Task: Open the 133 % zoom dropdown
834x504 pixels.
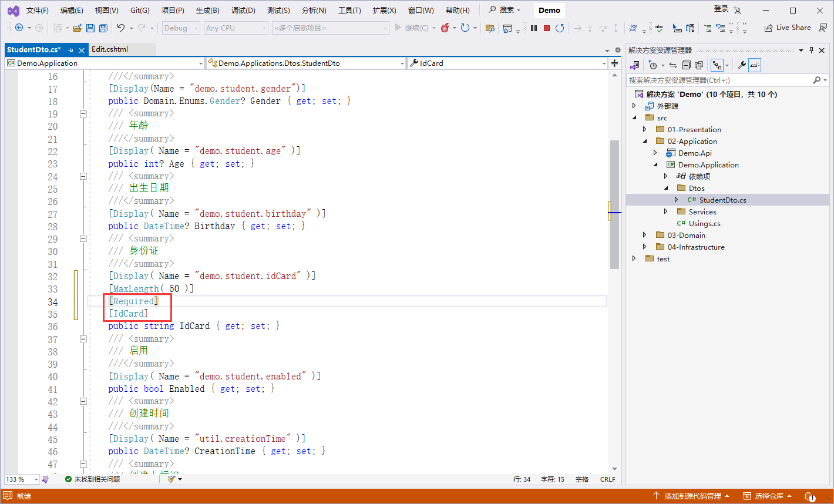Action: click(22, 479)
